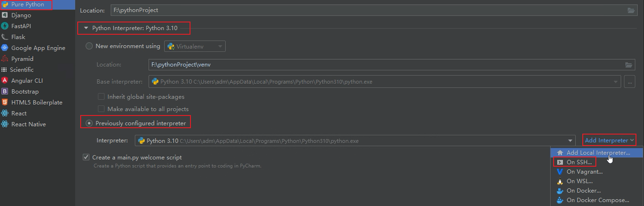Check Make available to all projects
The image size is (644, 206).
pyautogui.click(x=101, y=109)
